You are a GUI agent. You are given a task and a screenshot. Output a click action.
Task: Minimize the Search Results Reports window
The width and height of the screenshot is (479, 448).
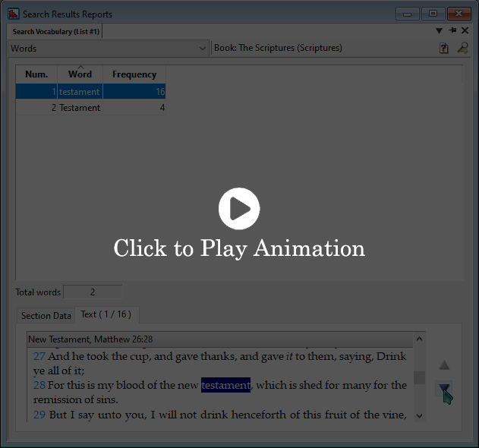click(x=408, y=14)
